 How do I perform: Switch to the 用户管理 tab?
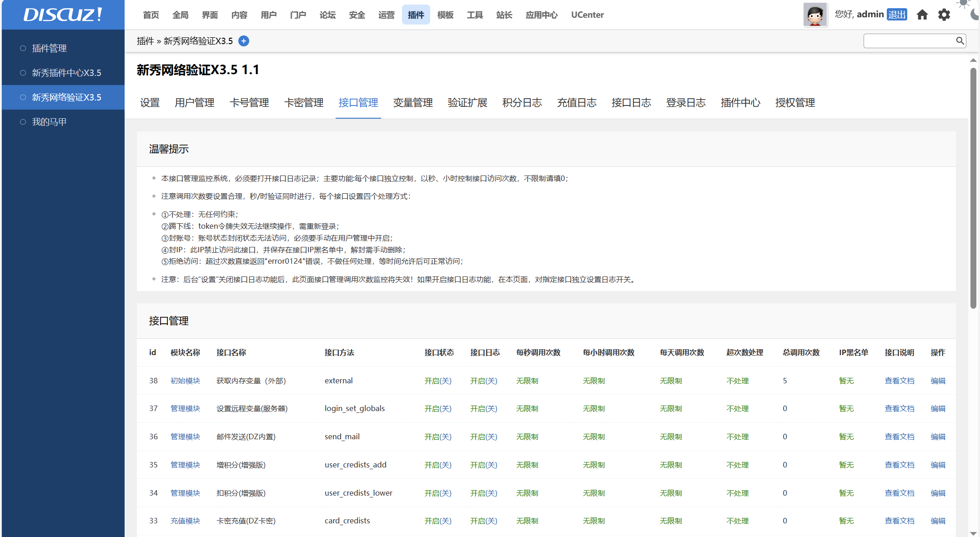click(195, 103)
